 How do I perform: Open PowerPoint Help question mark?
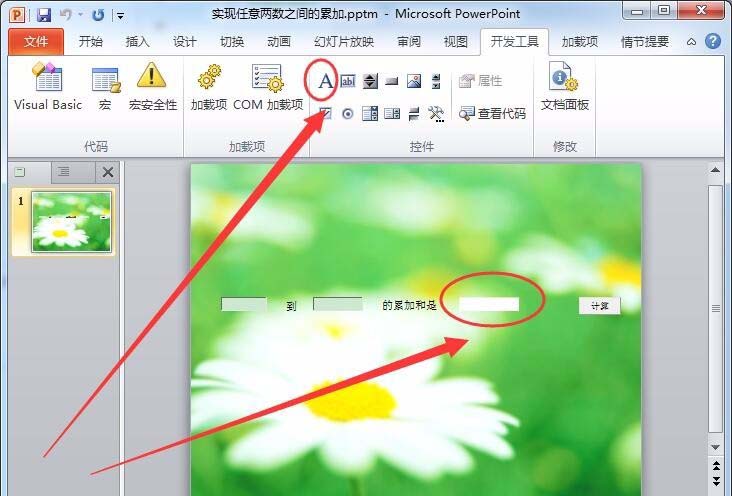[x=713, y=41]
